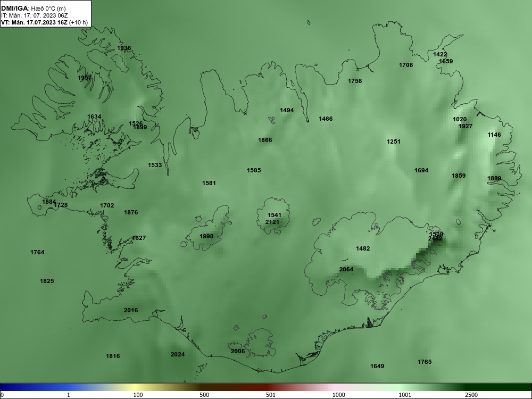This screenshot has height=399, width=532.
Task: Select the 1649 offshore value
Action: pyautogui.click(x=377, y=366)
